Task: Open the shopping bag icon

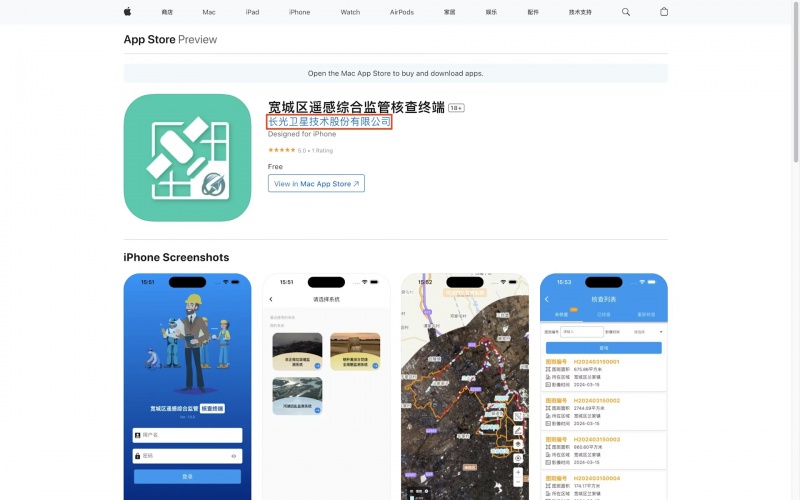Action: point(664,12)
